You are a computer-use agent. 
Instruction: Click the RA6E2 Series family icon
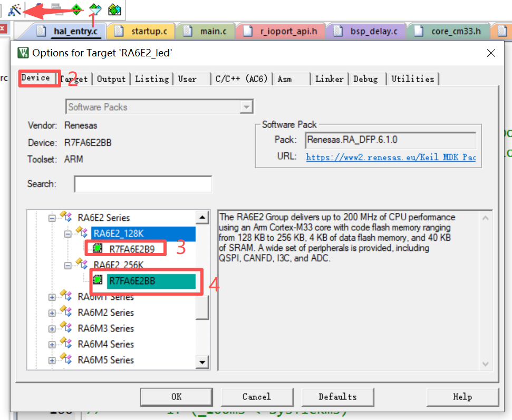(x=65, y=217)
